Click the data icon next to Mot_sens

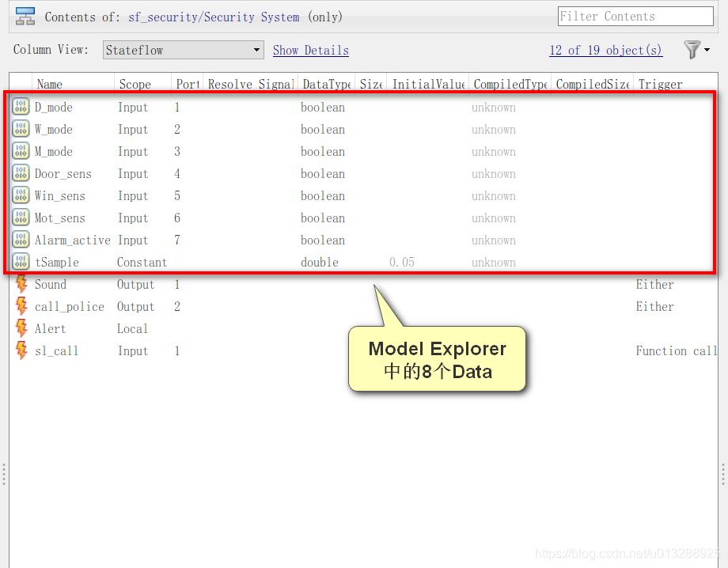tap(21, 218)
